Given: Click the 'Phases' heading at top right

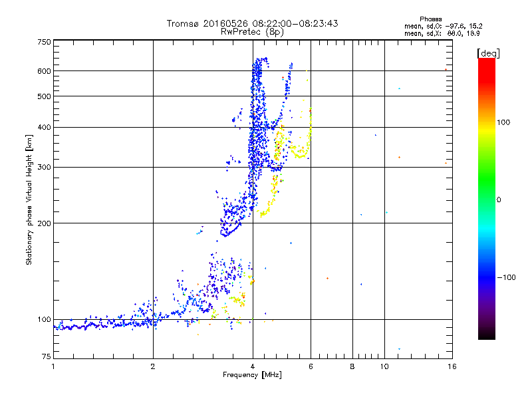Looking at the screenshot, I should (430, 19).
